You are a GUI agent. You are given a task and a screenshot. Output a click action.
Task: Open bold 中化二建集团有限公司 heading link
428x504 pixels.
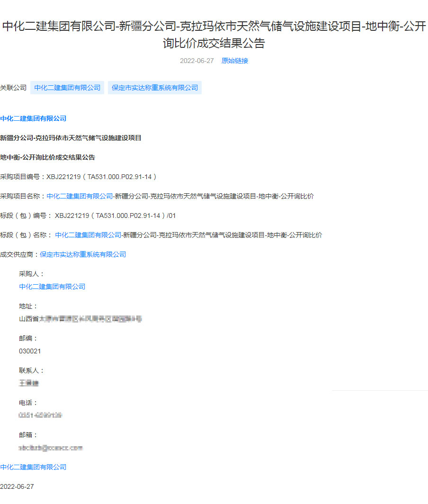33,118
